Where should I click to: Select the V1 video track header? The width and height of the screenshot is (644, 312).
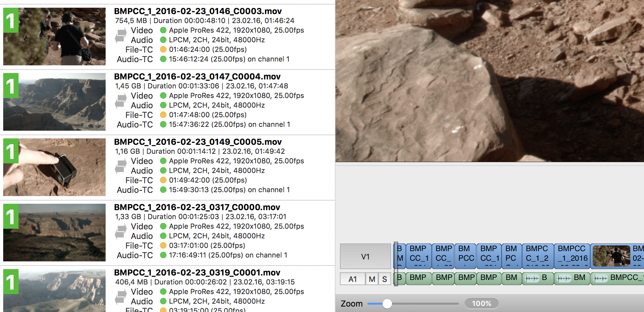pos(365,256)
